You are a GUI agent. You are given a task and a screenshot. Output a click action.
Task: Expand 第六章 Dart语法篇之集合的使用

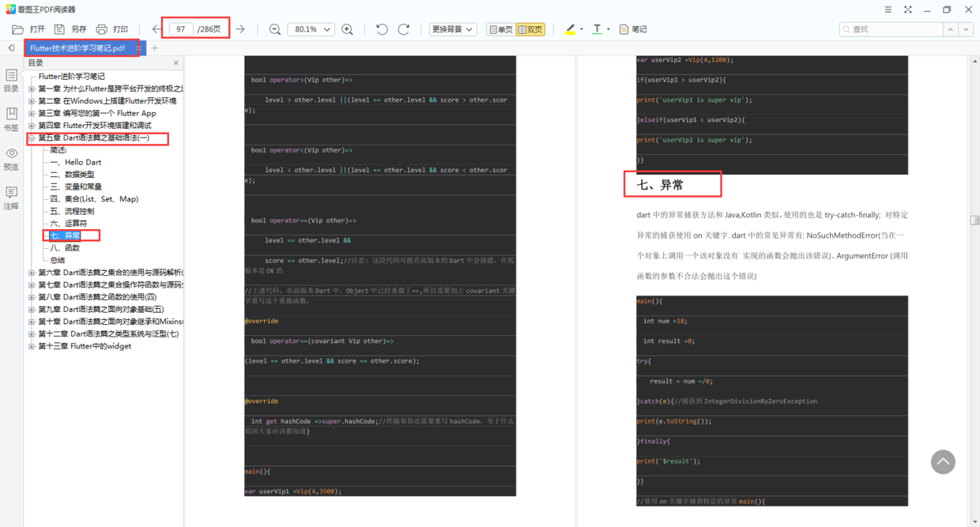[x=32, y=273]
